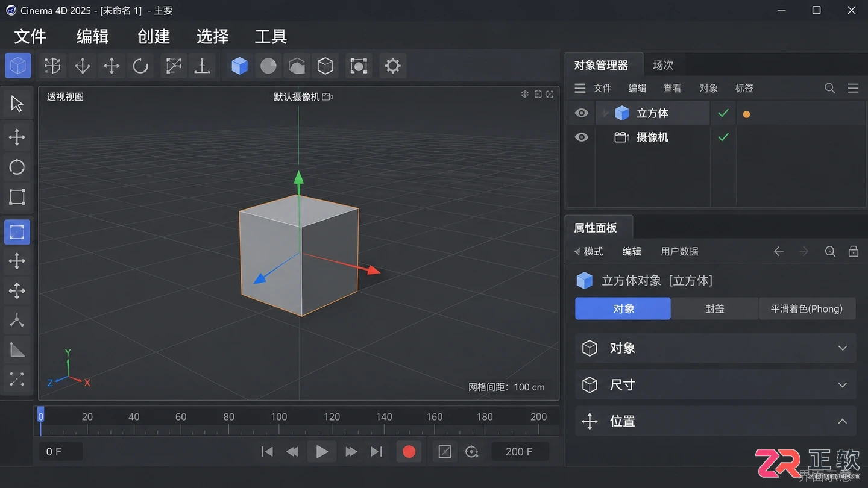The width and height of the screenshot is (868, 488).
Task: Open the settings gear in top toolbar
Action: pos(392,66)
